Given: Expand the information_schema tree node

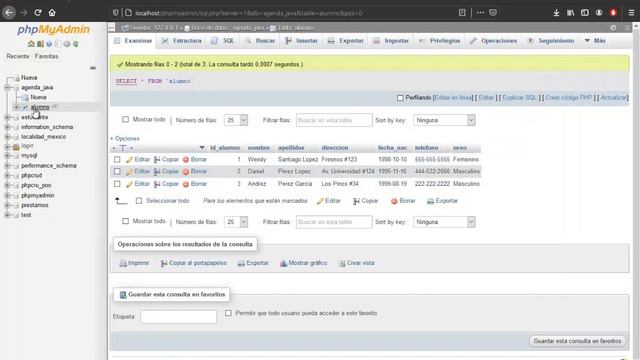Looking at the screenshot, I should click(x=7, y=127).
